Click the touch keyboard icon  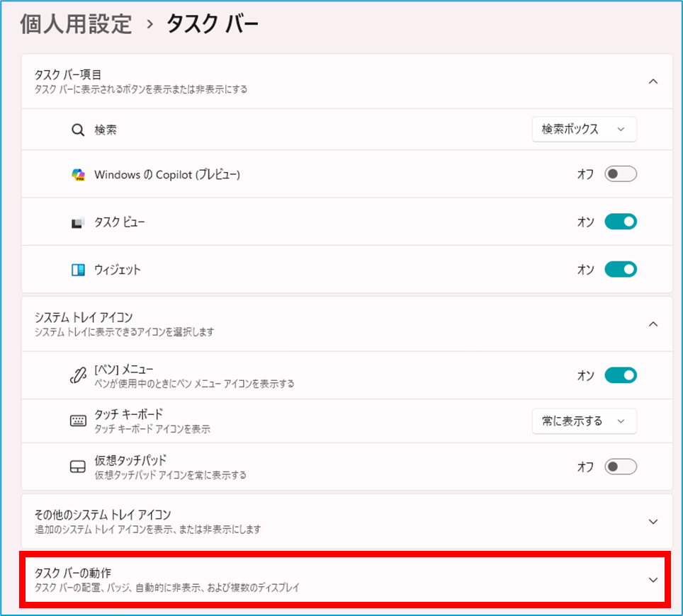coord(78,421)
